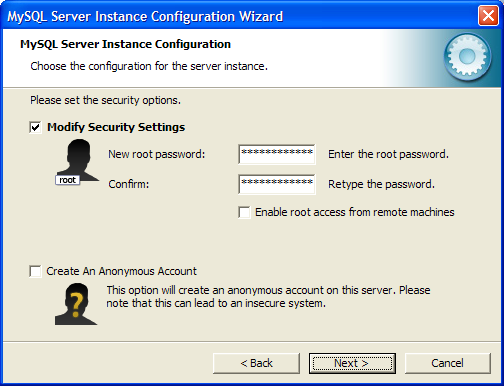This screenshot has height=386, width=504.
Task: Go to the next wizard page
Action: (352, 363)
